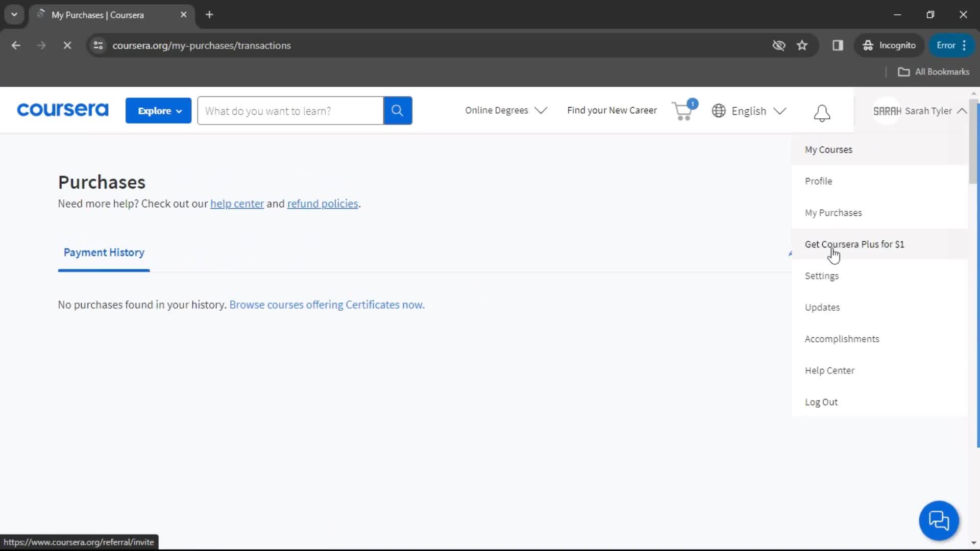Image resolution: width=980 pixels, height=551 pixels.
Task: Click the notifications bell icon
Action: (x=821, y=111)
